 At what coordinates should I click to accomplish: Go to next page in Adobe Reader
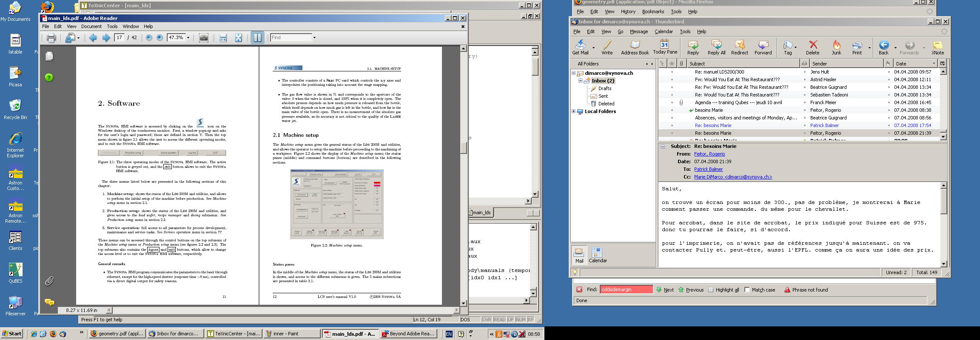[106, 38]
